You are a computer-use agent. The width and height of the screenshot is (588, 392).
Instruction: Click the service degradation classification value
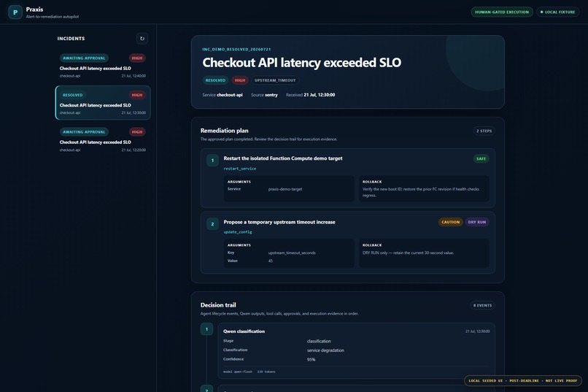(325, 350)
